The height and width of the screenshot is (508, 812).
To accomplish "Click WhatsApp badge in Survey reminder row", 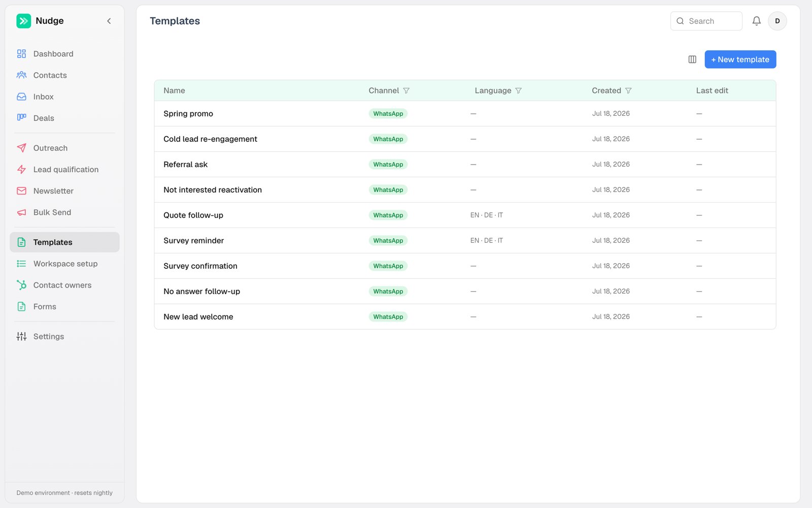I will [388, 241].
